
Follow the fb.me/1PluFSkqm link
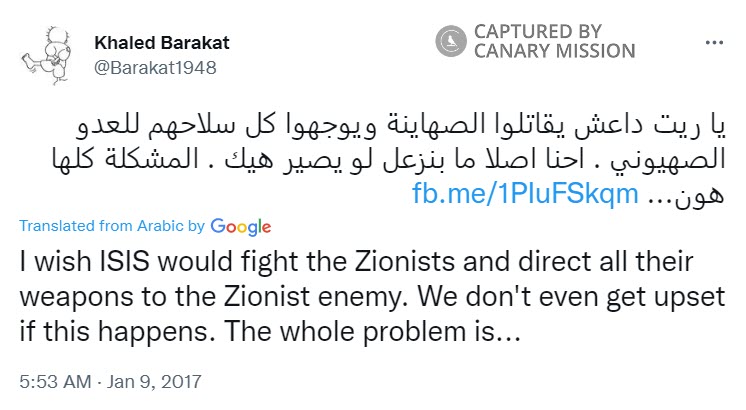click(525, 194)
